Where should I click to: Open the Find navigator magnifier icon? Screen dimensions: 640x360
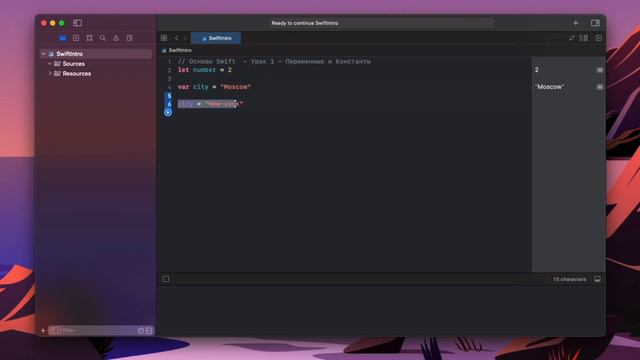click(103, 38)
